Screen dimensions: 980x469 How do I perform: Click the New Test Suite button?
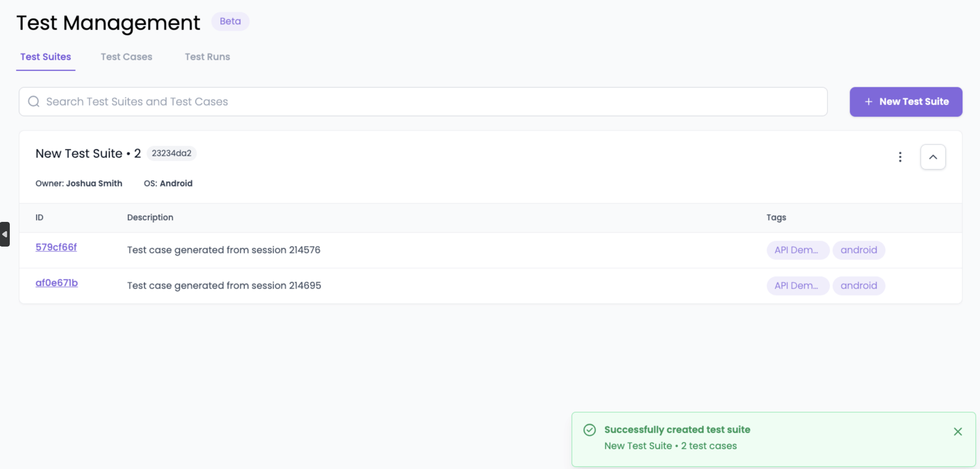coord(906,101)
